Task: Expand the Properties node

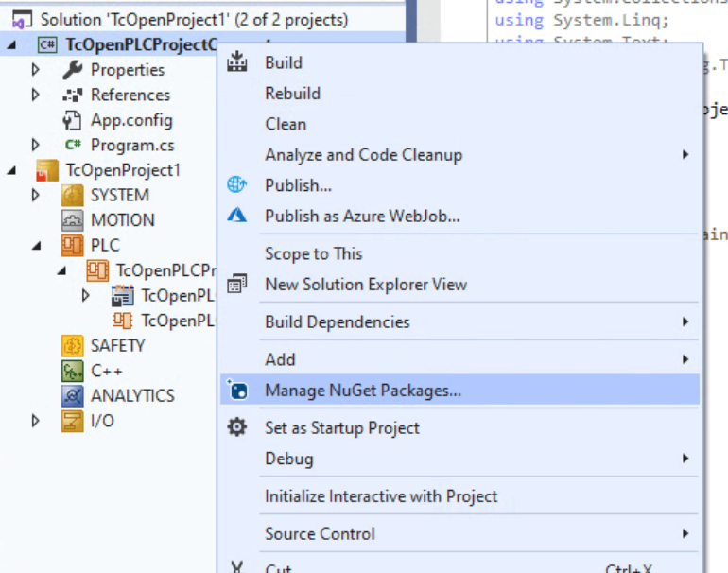Action: (35, 70)
